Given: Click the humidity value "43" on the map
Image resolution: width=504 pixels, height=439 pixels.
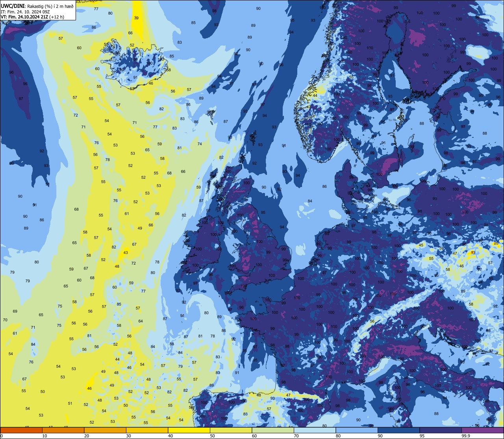Looking at the screenshot, I should tap(126, 253).
